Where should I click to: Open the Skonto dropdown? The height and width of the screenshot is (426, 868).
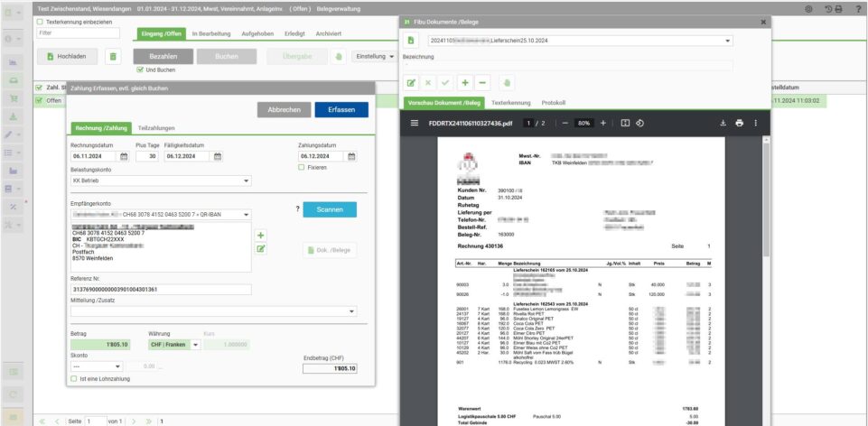pyautogui.click(x=97, y=366)
